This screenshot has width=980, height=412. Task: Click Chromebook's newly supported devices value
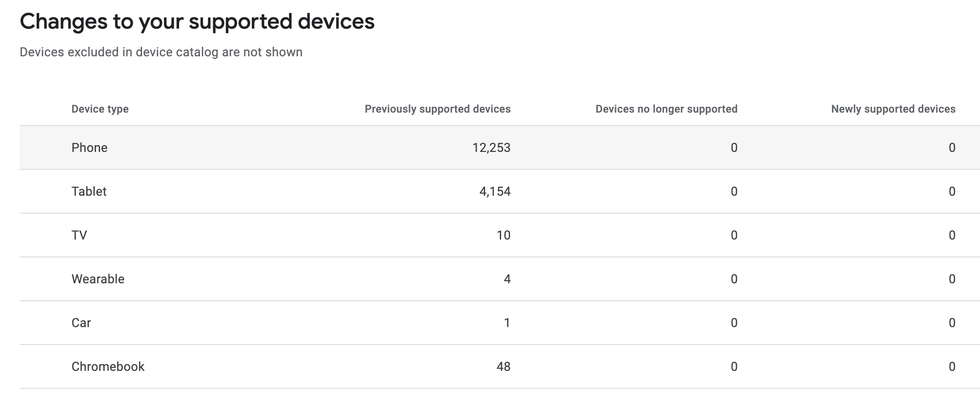pos(952,367)
